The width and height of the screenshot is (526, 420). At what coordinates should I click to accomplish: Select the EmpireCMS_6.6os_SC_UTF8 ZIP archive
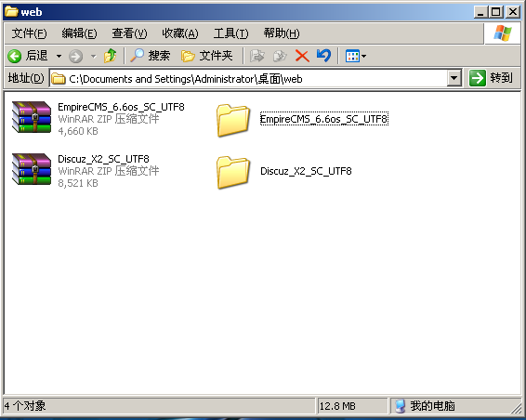[x=98, y=119]
